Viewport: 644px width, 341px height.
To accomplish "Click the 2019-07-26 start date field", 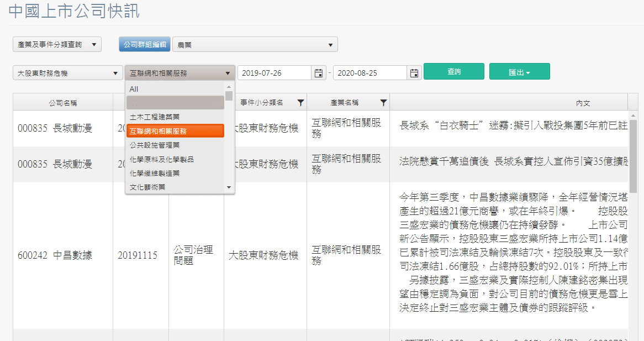I will [x=275, y=73].
